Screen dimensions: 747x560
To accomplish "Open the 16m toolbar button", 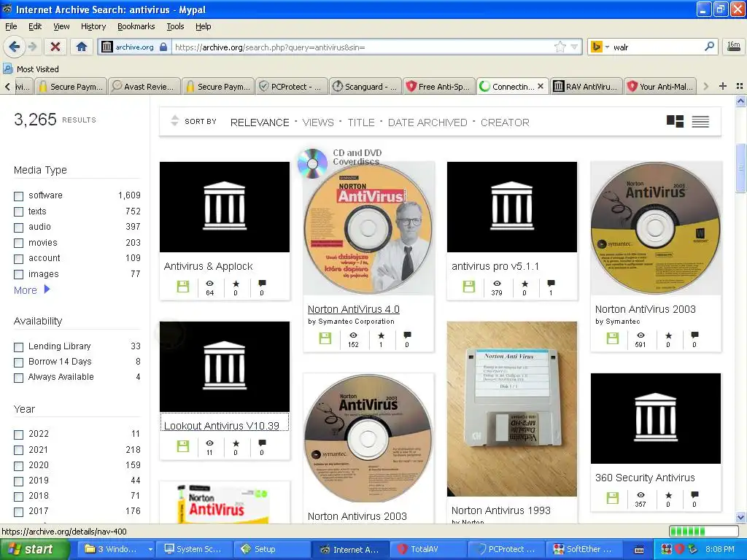I will [733, 47].
